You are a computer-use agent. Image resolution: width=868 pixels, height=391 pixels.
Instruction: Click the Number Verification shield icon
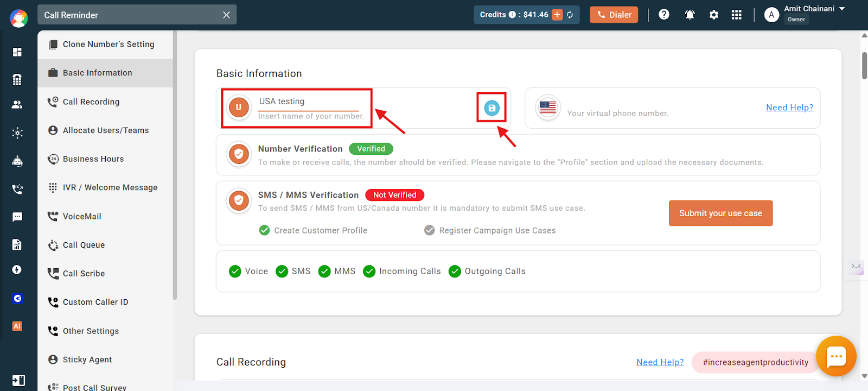[x=239, y=154]
